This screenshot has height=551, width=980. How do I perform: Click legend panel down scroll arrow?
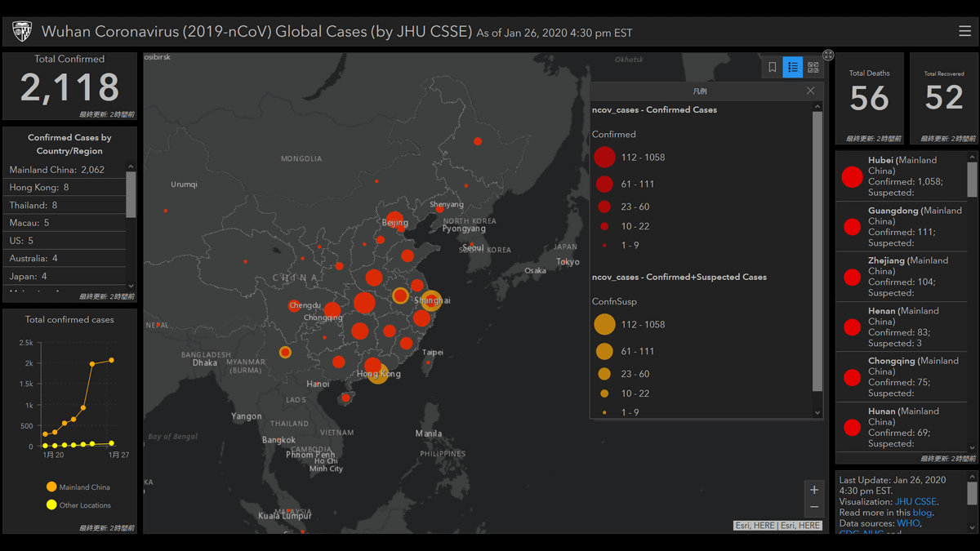817,413
